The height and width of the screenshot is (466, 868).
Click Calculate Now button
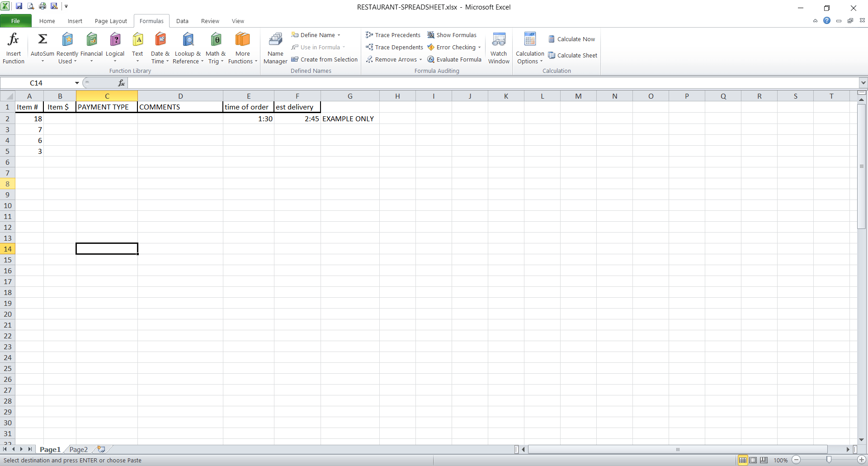point(572,39)
